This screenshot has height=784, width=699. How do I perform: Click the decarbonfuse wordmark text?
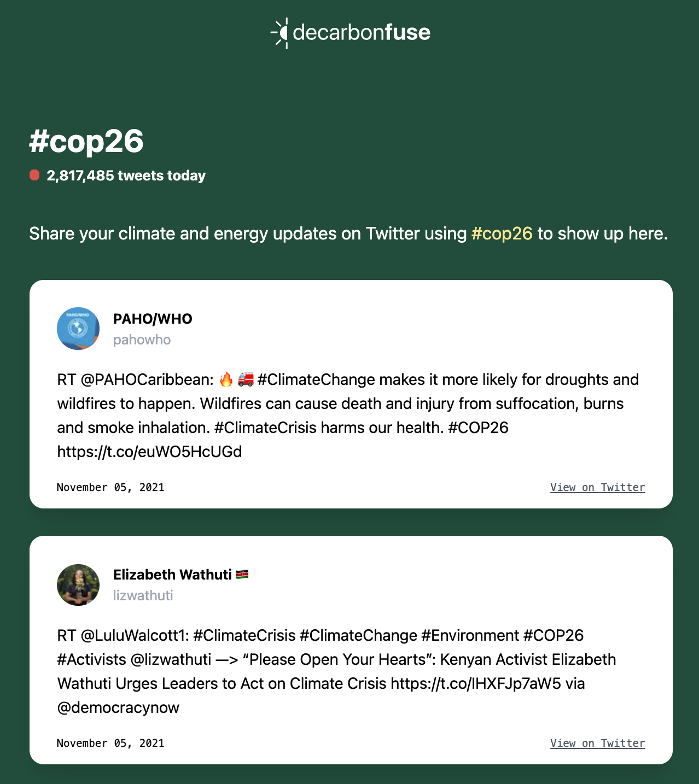click(362, 32)
